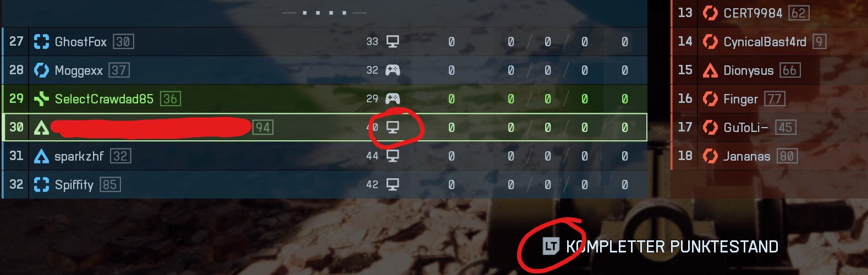The width and height of the screenshot is (868, 275).
Task: Select enemy player Jananas in row 18
Action: click(x=770, y=156)
